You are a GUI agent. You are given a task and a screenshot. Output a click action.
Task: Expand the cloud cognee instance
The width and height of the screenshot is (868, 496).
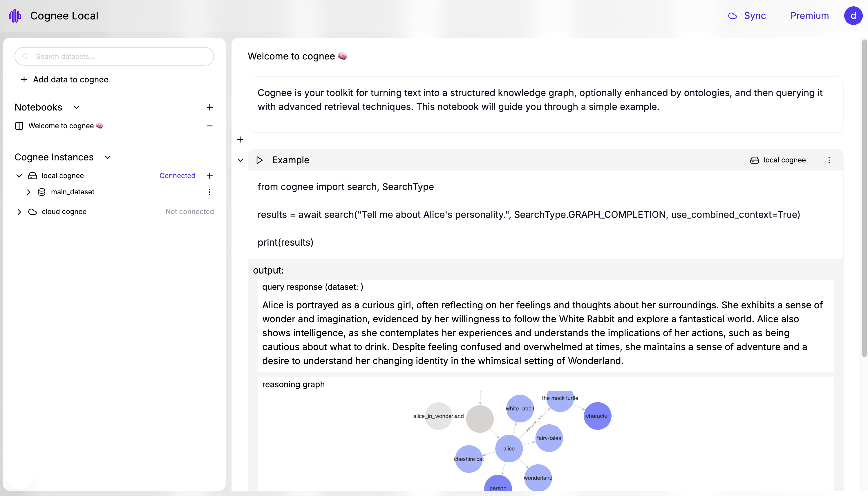[x=19, y=211]
